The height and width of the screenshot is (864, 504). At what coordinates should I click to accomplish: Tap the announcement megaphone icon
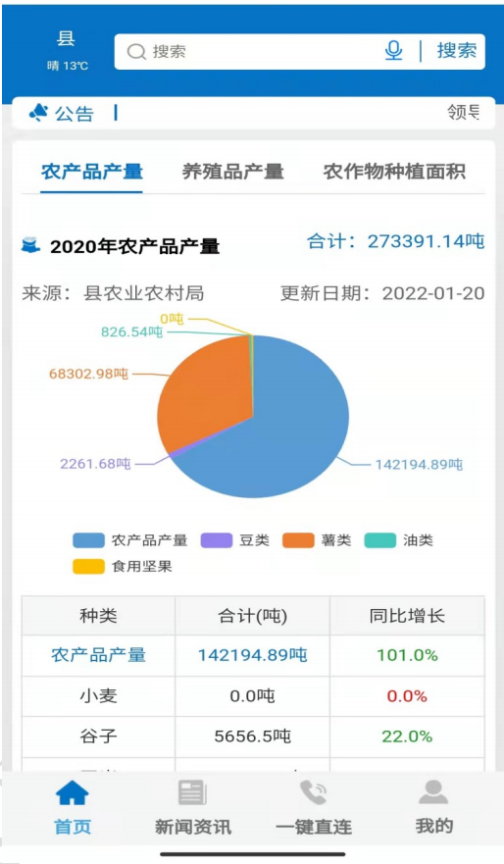point(38,113)
